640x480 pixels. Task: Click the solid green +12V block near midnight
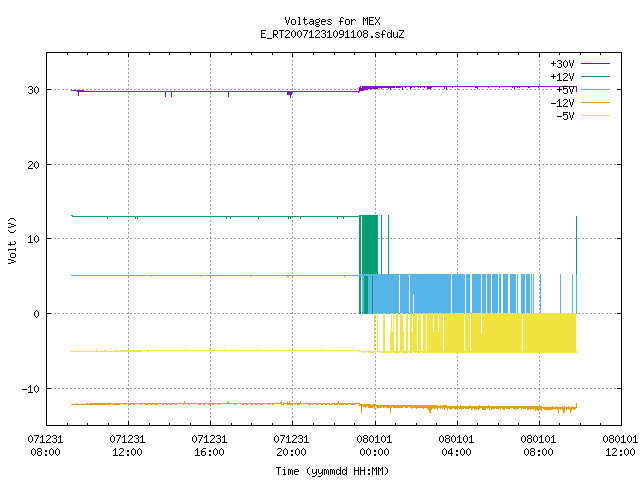370,244
